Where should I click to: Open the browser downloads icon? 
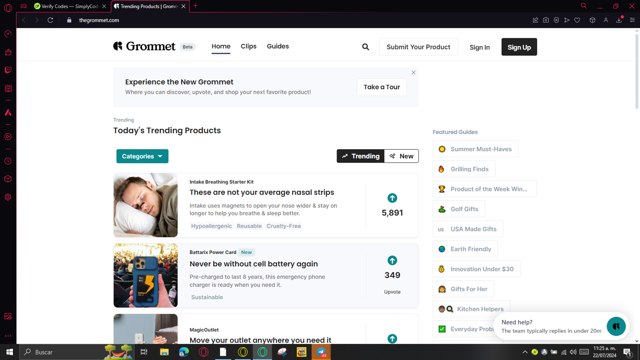[x=619, y=20]
